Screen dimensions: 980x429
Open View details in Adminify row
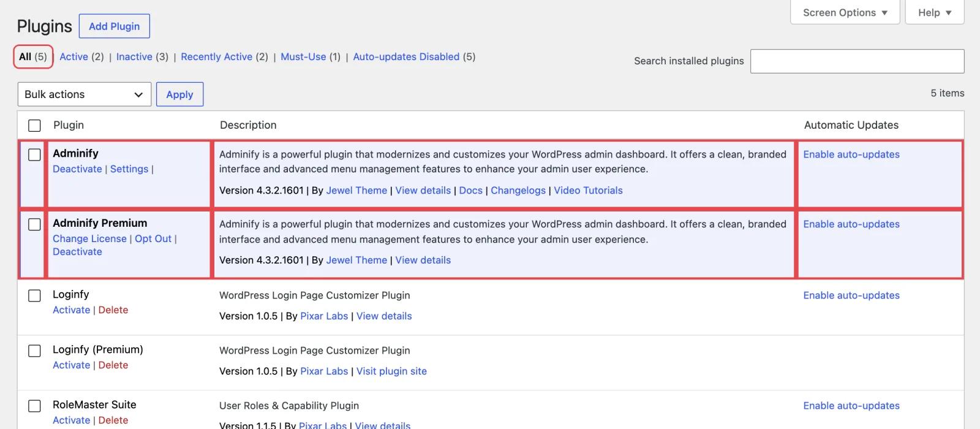coord(423,191)
